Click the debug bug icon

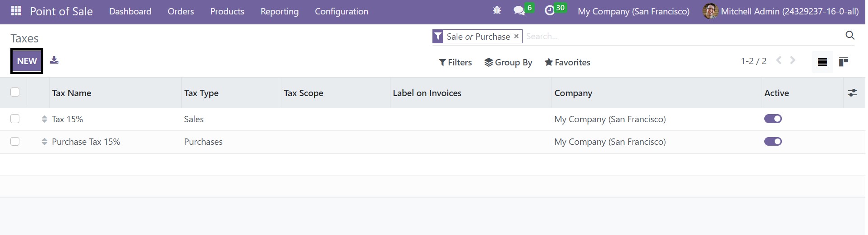coord(497,10)
